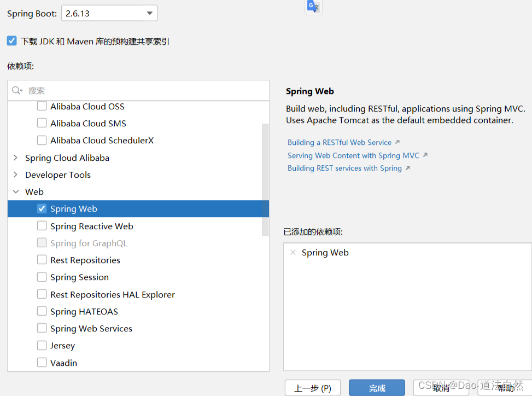Open external link arrow beside Serving Web Content
532x396 pixels.
coord(425,155)
